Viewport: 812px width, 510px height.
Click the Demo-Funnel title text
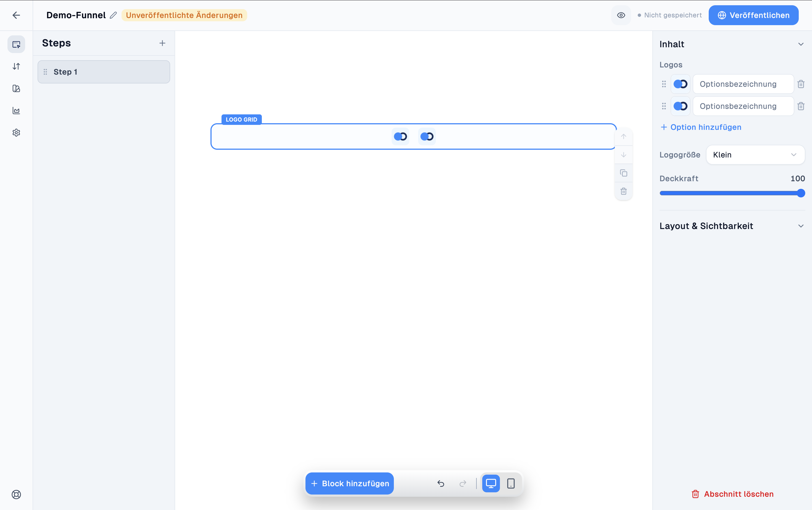point(76,15)
